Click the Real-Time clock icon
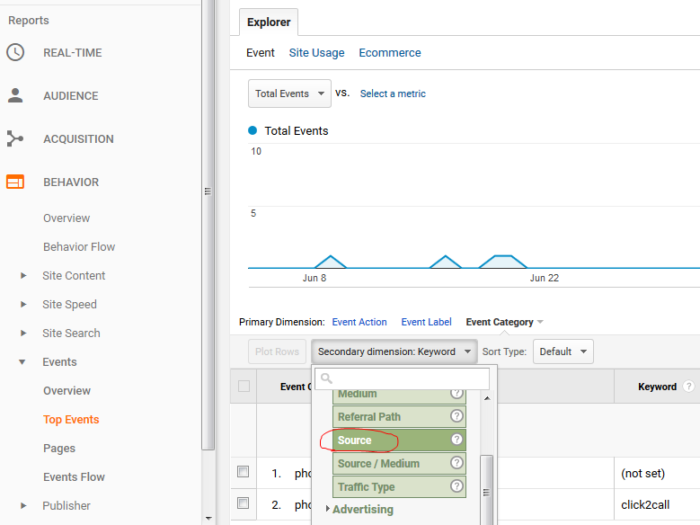Screen dimensions: 700x525 pyautogui.click(x=15, y=53)
